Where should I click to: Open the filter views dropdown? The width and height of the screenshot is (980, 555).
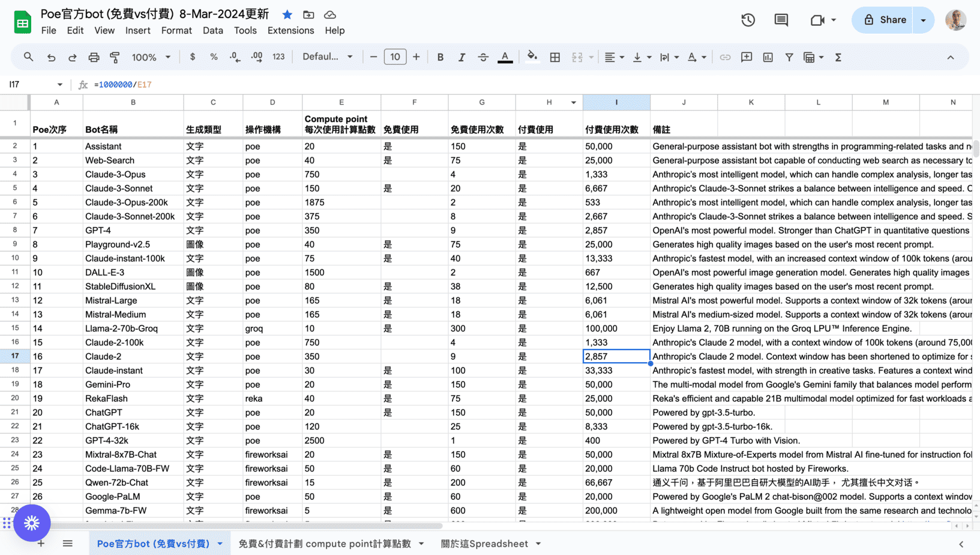(x=814, y=57)
